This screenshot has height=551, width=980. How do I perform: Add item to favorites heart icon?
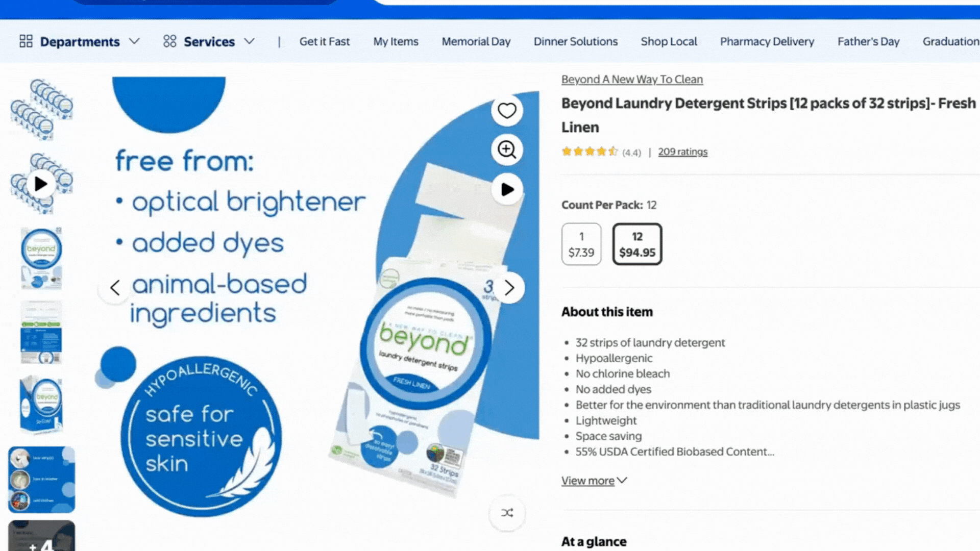(507, 110)
